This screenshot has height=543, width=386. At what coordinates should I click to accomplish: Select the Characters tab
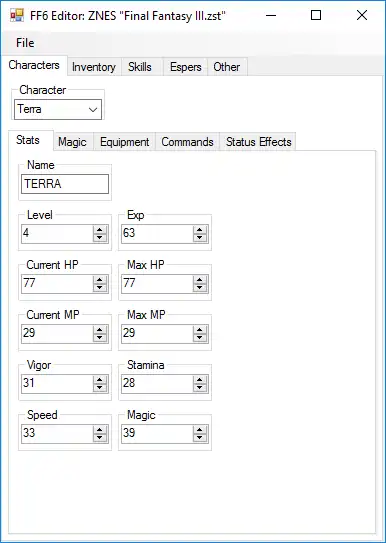click(x=34, y=65)
